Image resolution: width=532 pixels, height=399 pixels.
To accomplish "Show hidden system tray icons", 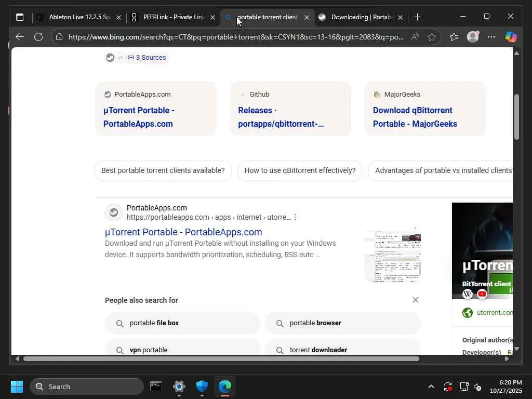I will [x=431, y=387].
